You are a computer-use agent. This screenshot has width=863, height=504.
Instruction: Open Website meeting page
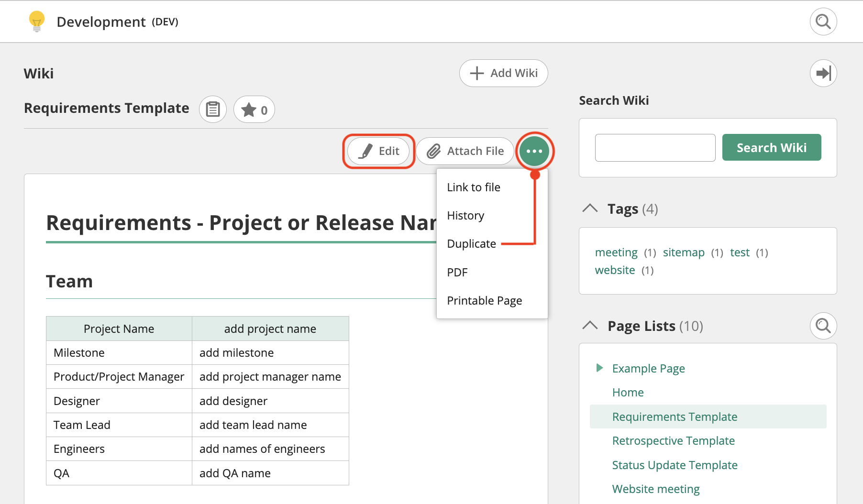(x=655, y=489)
